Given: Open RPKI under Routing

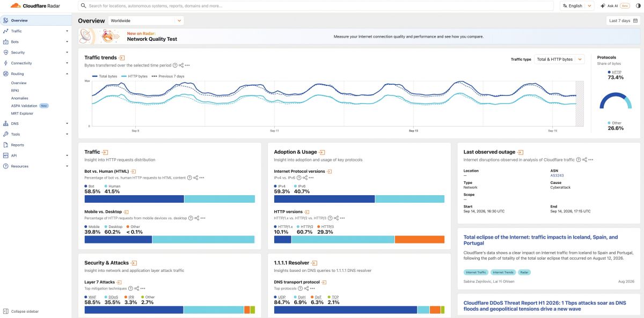Looking at the screenshot, I should tap(15, 91).
